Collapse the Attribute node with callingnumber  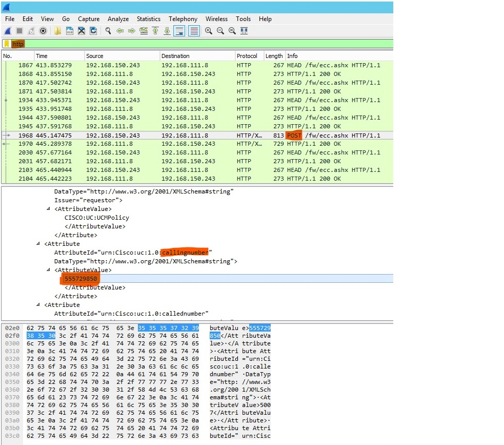pyautogui.click(x=38, y=244)
